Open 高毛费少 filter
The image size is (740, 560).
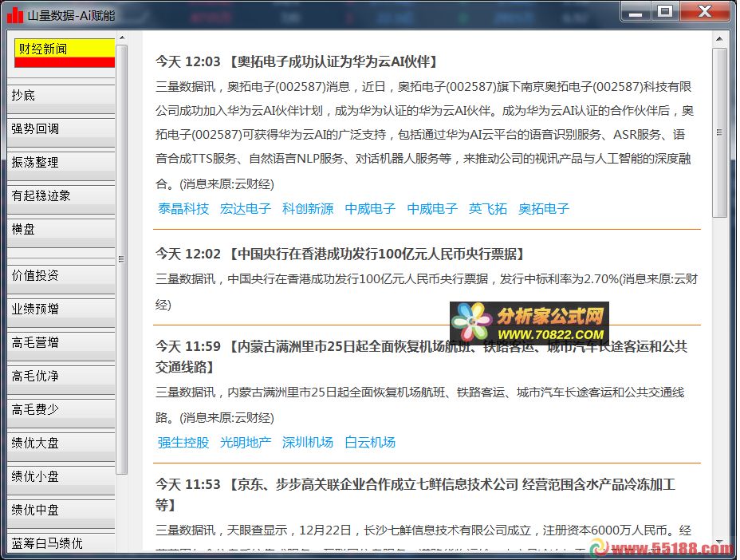tap(61, 414)
